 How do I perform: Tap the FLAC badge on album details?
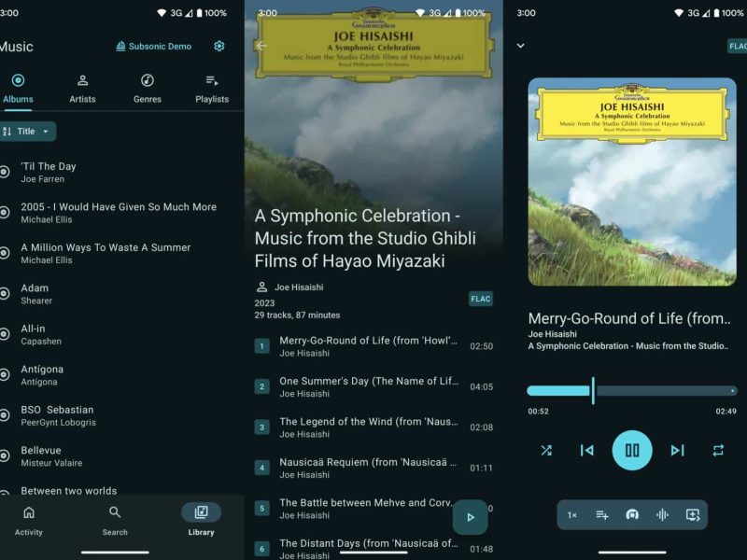[480, 299]
